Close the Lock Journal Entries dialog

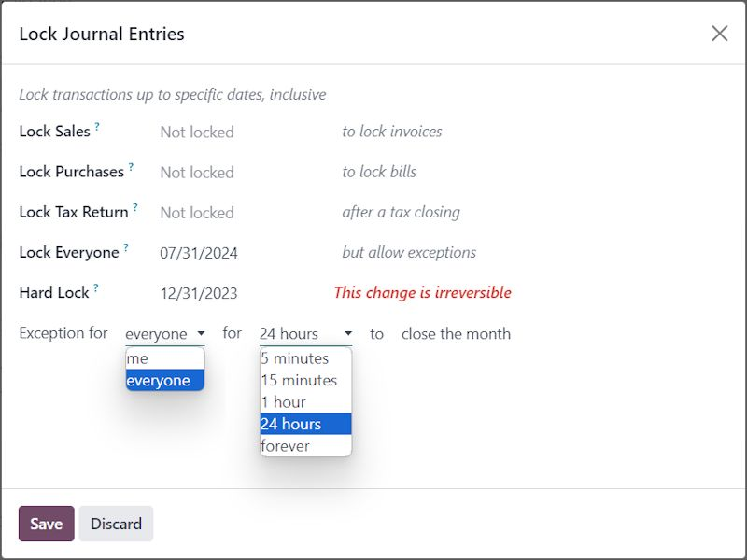pos(719,34)
